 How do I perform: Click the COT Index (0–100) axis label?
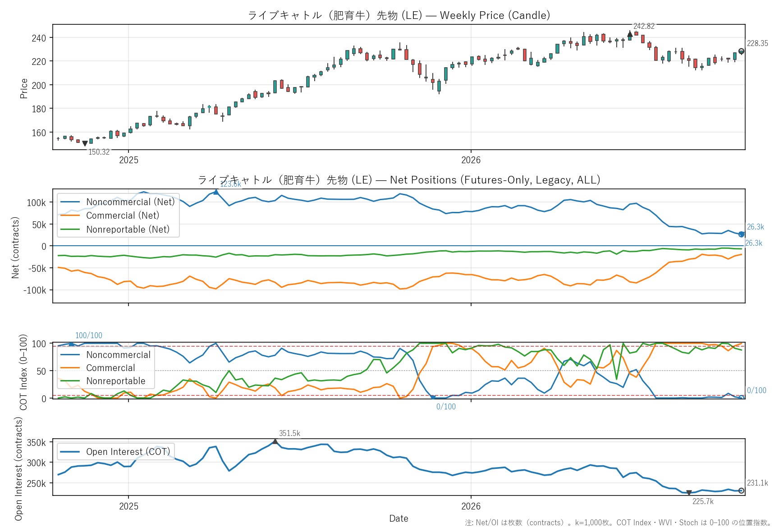(24, 372)
